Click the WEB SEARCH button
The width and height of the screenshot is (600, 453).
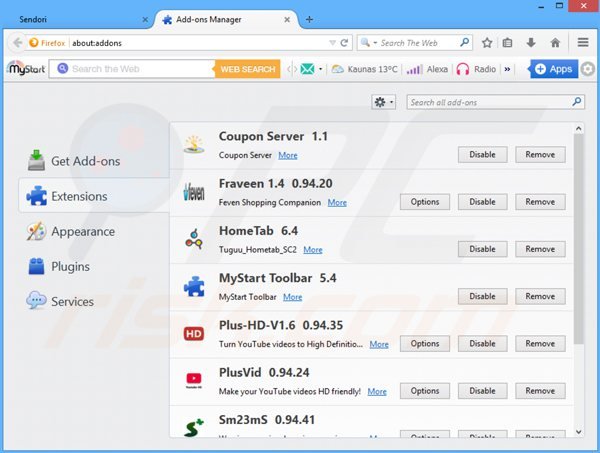pyautogui.click(x=248, y=69)
